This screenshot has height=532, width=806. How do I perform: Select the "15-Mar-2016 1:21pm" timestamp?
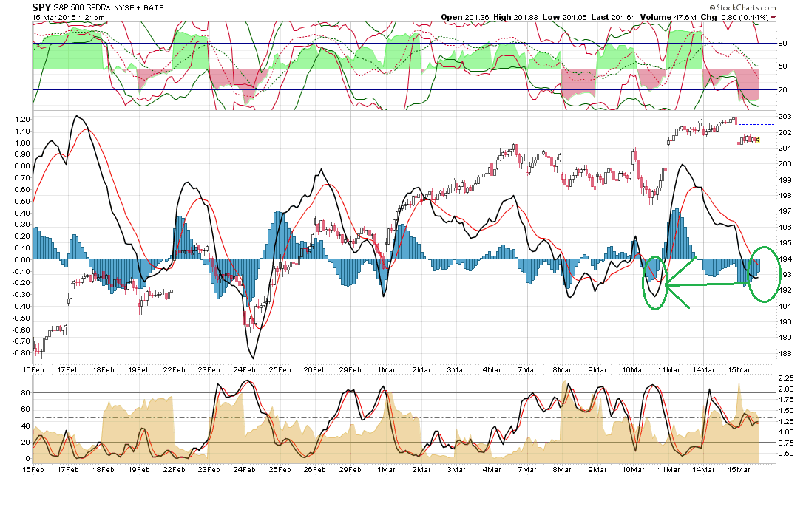point(68,18)
